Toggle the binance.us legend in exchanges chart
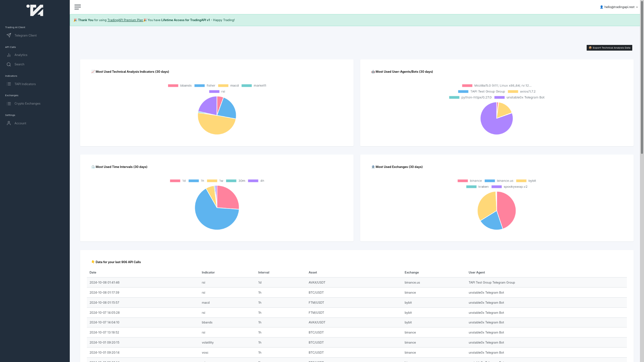The height and width of the screenshot is (362, 644). [x=499, y=181]
